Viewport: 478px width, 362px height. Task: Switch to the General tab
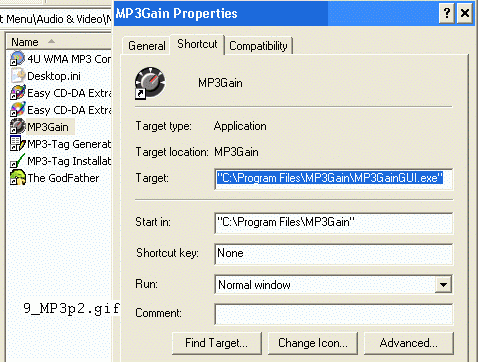147,46
